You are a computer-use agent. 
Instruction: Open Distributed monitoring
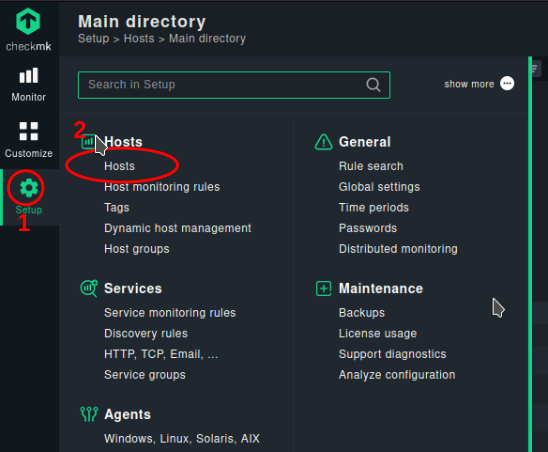tap(398, 249)
